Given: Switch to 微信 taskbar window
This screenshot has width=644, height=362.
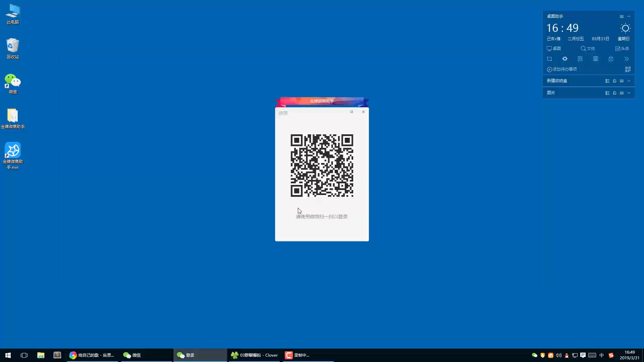Looking at the screenshot, I should tap(147, 355).
